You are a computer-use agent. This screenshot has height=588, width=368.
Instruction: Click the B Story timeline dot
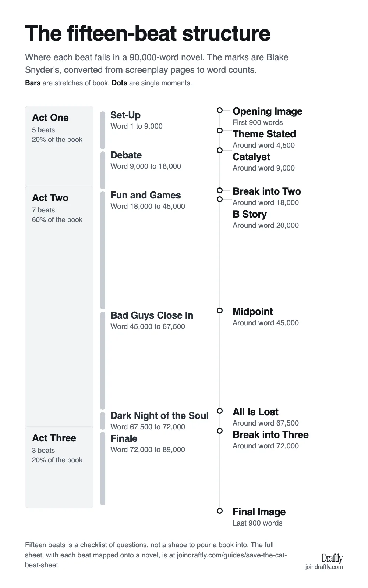220,199
